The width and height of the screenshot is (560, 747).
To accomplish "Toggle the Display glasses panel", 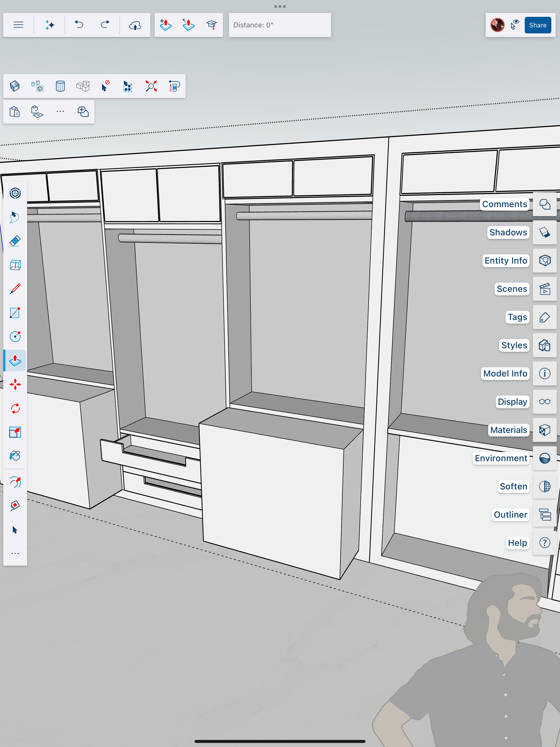I will coord(544,402).
